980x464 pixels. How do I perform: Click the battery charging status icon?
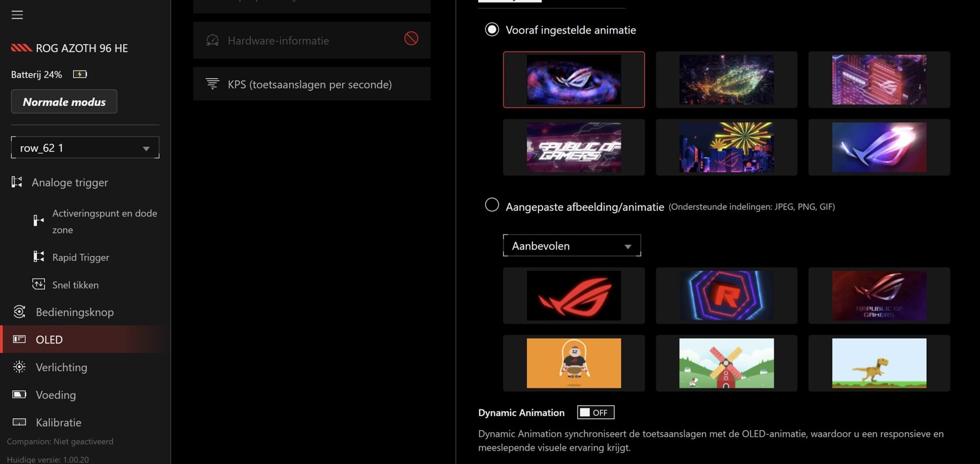[80, 74]
